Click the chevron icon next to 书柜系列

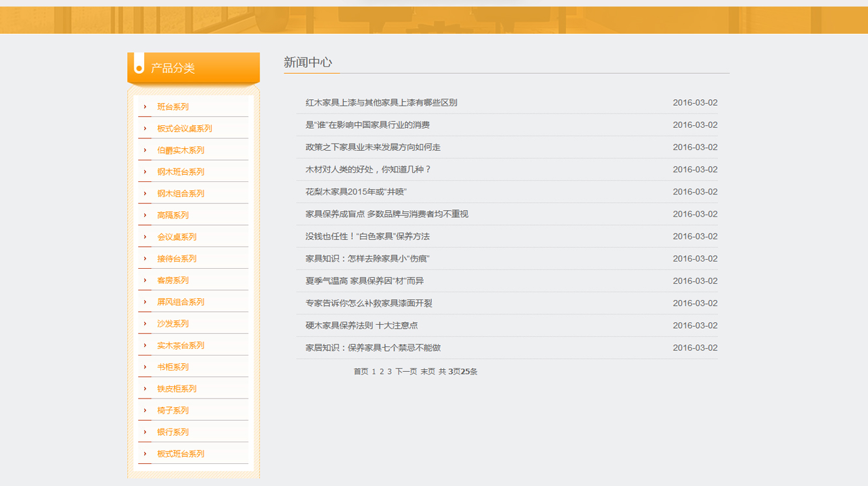pyautogui.click(x=145, y=367)
